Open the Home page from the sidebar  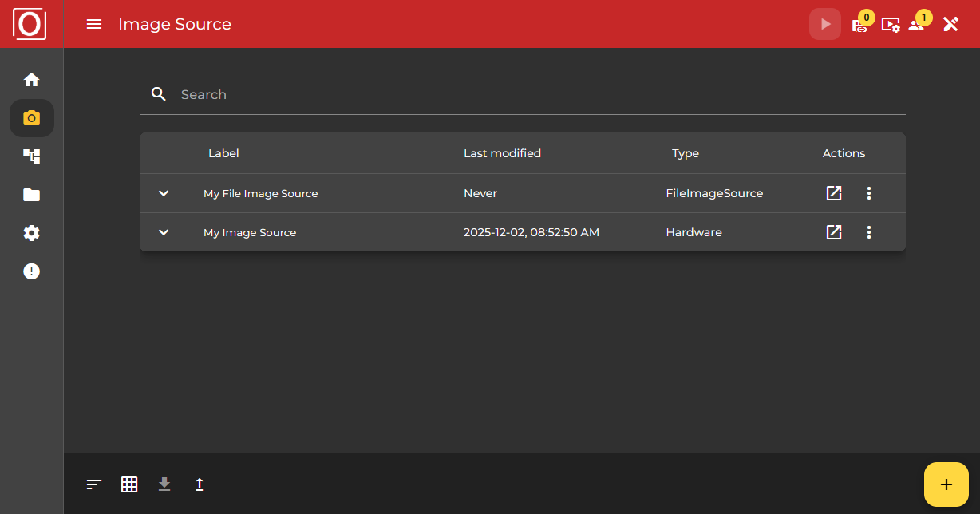(31, 79)
